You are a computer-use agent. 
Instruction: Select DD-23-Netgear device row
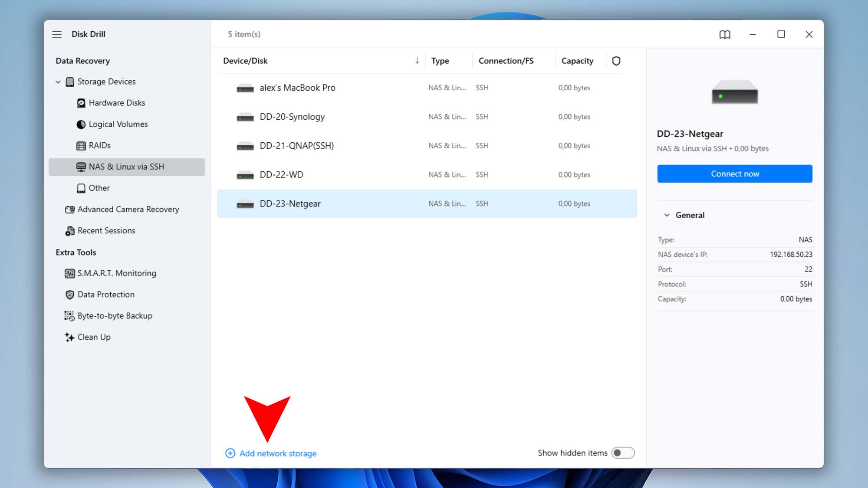point(427,203)
